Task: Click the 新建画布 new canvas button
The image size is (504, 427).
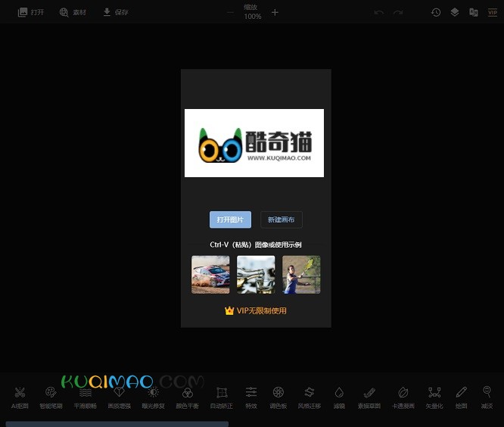Action: click(282, 220)
